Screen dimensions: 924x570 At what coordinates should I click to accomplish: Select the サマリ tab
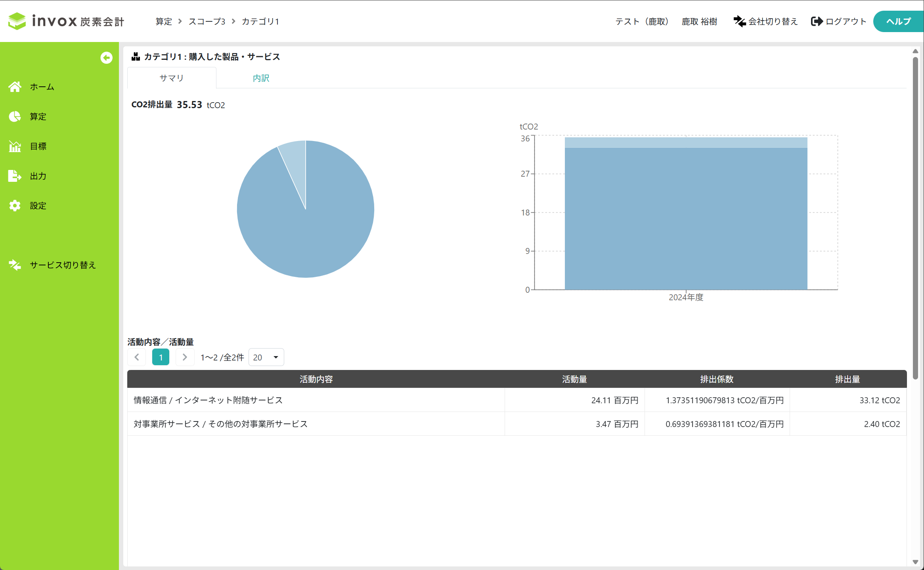pos(172,78)
